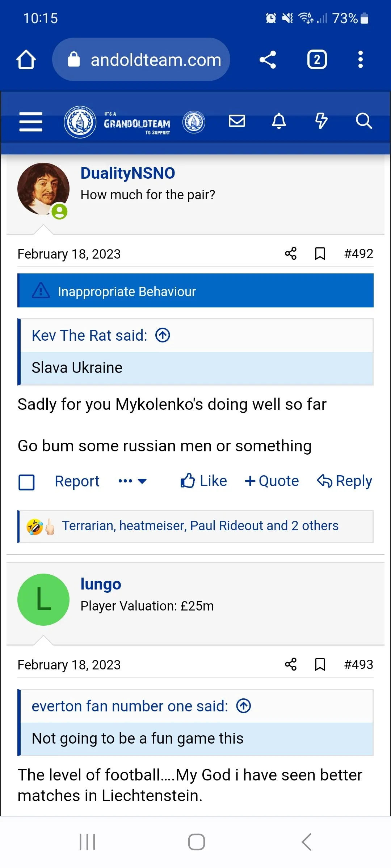Open the alerts bell icon
Viewport: 391px width, 868px height.
tap(279, 121)
